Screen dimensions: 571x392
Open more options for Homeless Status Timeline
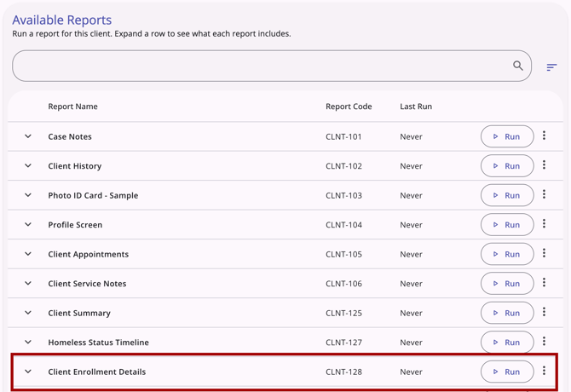click(544, 341)
